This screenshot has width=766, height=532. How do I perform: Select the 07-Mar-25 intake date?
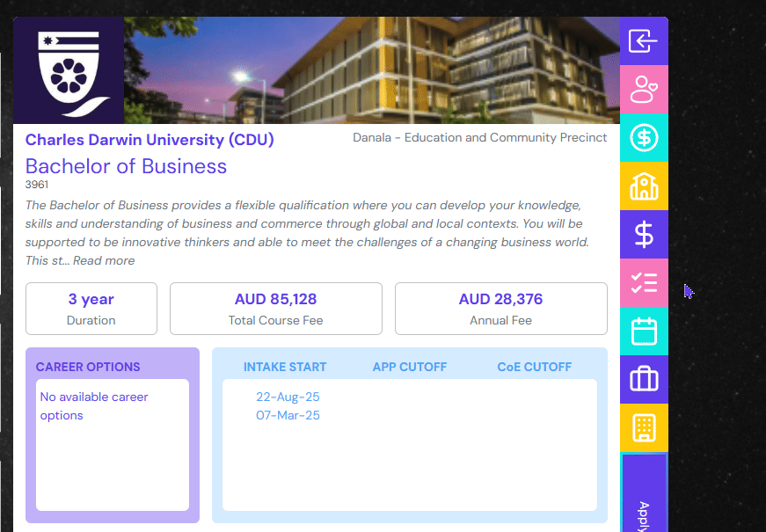[x=288, y=415]
